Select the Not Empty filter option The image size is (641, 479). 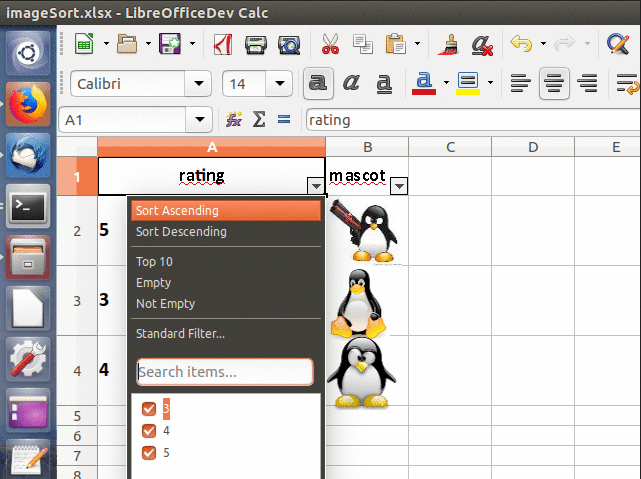click(165, 304)
